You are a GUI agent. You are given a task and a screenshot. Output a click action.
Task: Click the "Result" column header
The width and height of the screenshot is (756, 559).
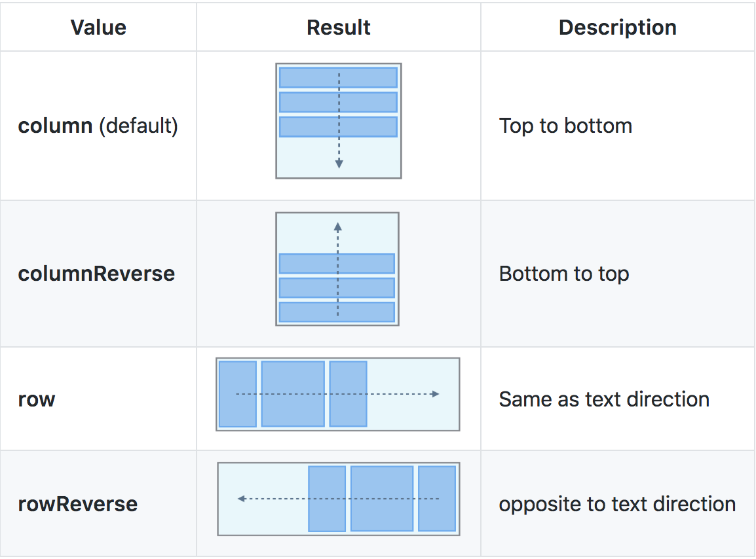coord(339,27)
